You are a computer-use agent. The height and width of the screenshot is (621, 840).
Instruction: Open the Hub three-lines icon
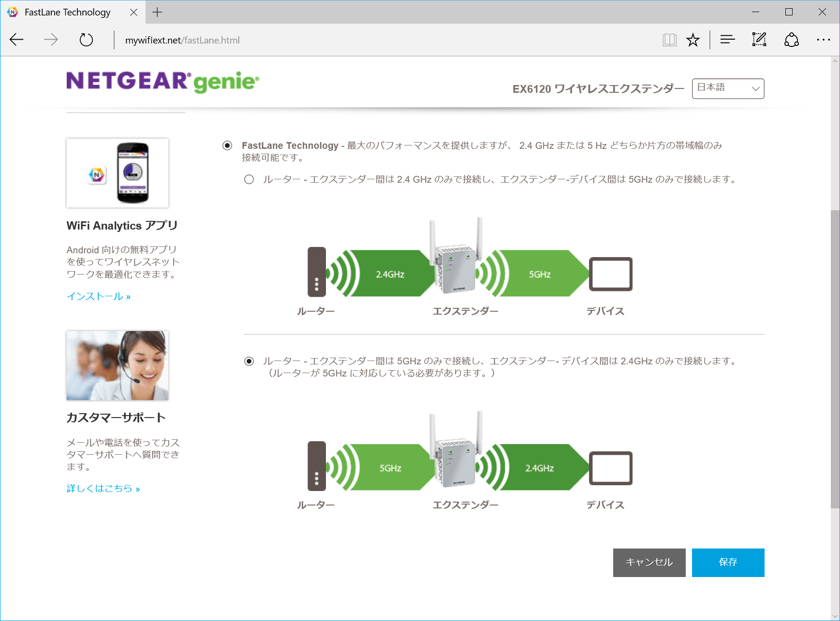pyautogui.click(x=727, y=40)
